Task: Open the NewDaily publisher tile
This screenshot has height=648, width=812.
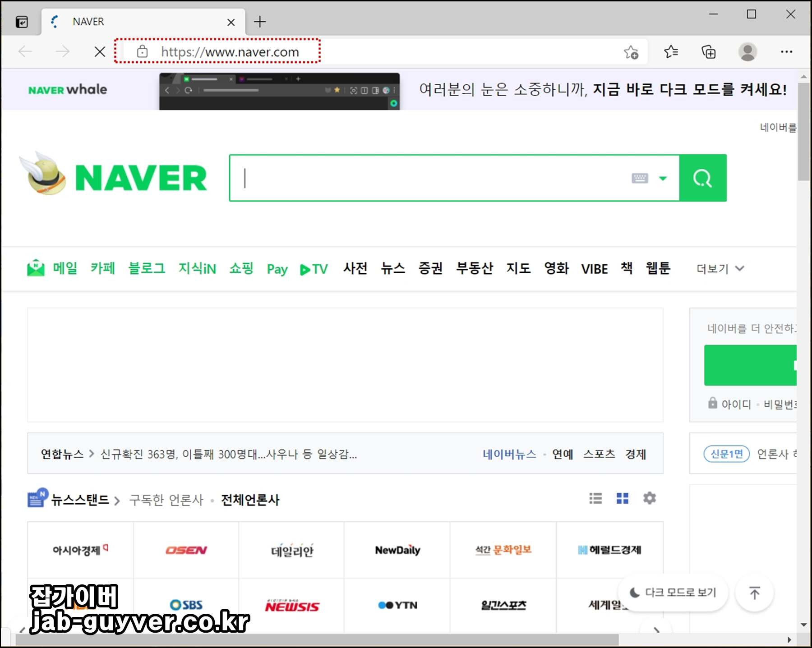Action: (397, 550)
